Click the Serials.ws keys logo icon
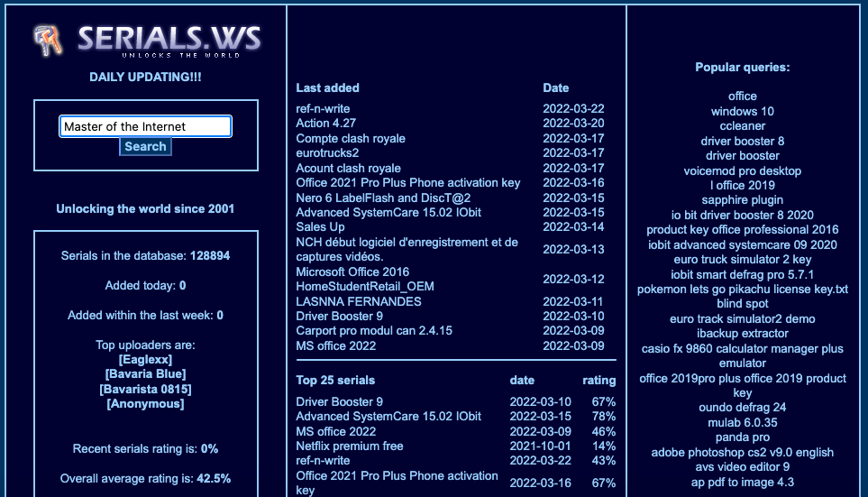Screen dimensions: 868x497 click(48, 41)
